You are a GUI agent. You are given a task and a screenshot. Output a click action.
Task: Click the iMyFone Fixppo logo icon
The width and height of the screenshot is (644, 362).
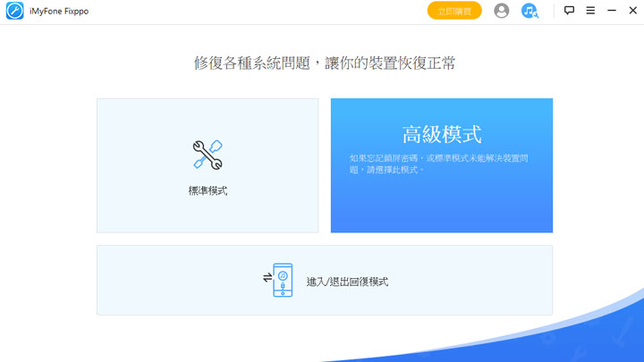(15, 11)
